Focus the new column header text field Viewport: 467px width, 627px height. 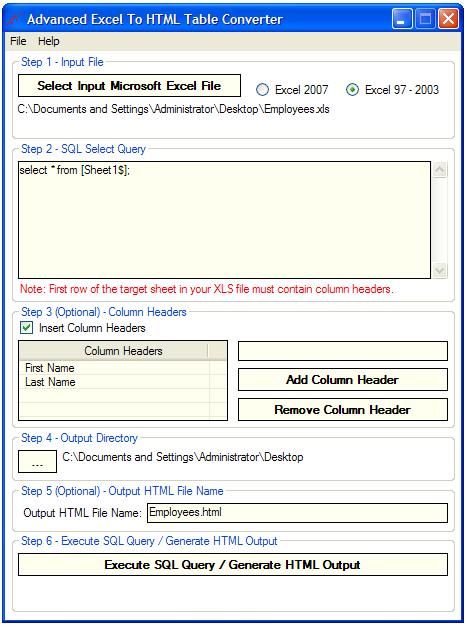pos(343,351)
